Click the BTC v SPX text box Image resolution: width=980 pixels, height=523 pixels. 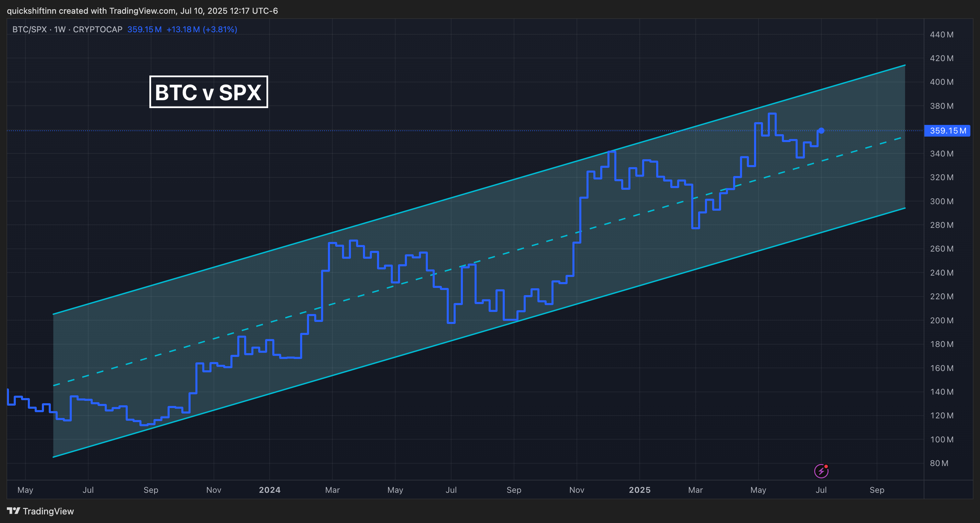click(x=208, y=92)
